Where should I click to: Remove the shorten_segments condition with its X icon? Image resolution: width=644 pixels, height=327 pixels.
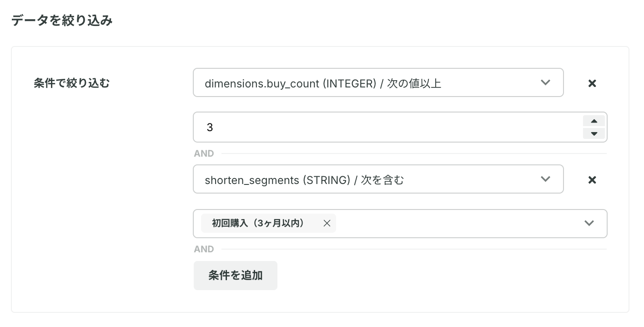click(592, 180)
